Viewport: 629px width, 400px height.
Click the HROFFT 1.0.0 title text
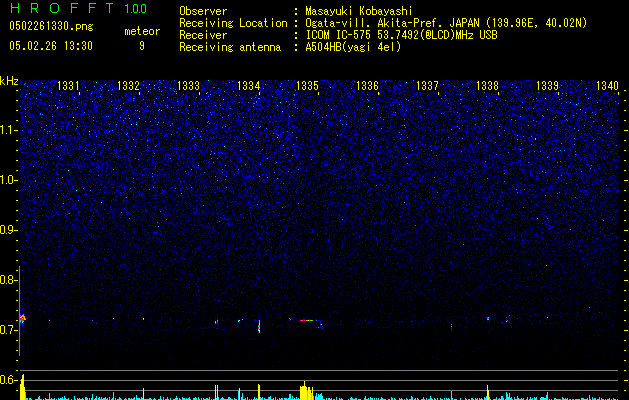pyautogui.click(x=78, y=8)
